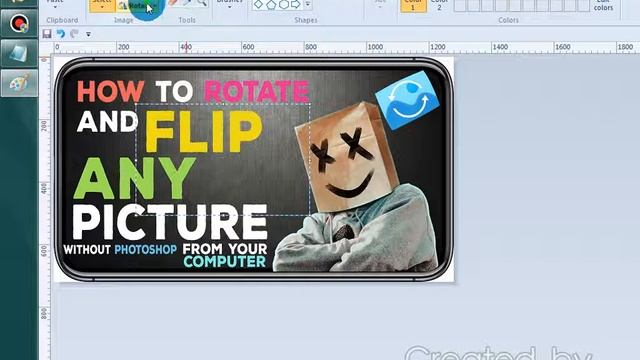Open Customize Quick Access Toolbar dropdown

88,34
